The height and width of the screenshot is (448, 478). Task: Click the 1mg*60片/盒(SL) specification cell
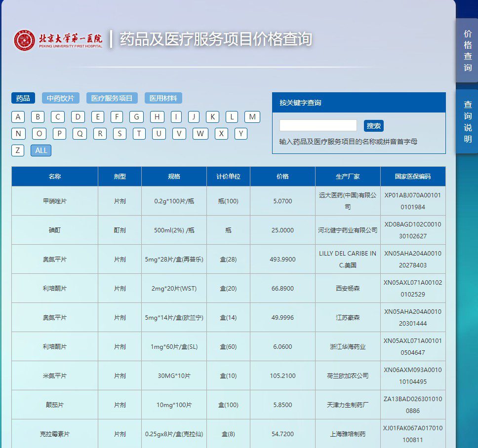click(x=174, y=346)
